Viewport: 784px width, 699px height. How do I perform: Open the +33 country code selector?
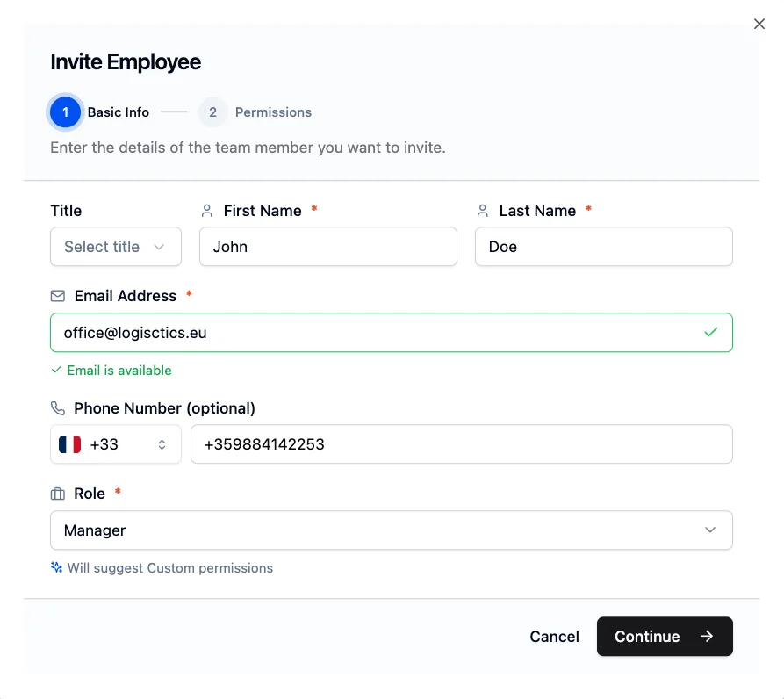[116, 444]
